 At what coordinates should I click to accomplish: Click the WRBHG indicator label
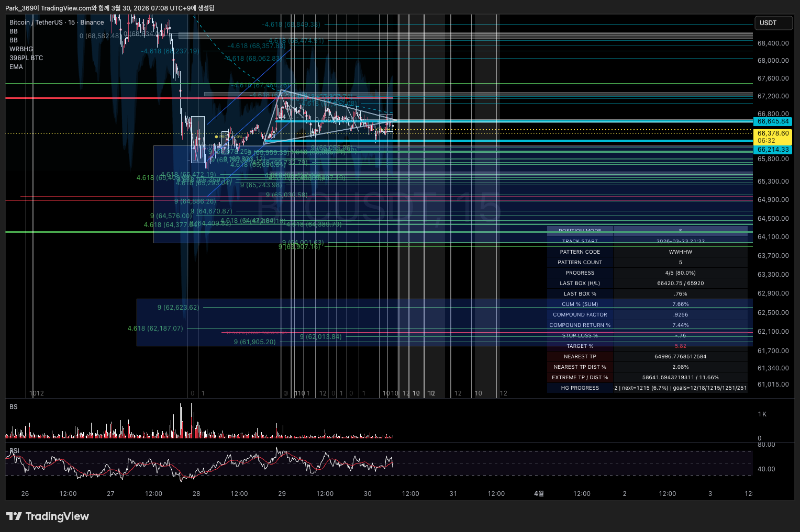point(21,49)
